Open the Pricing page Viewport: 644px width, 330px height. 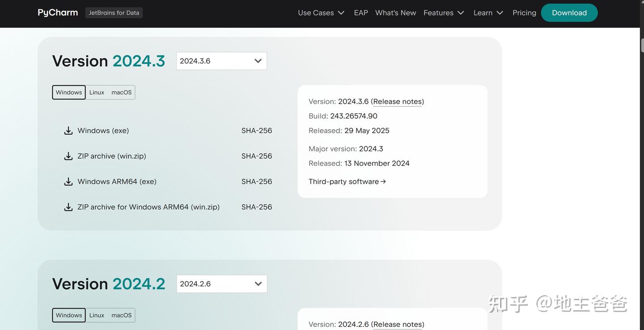tap(524, 13)
